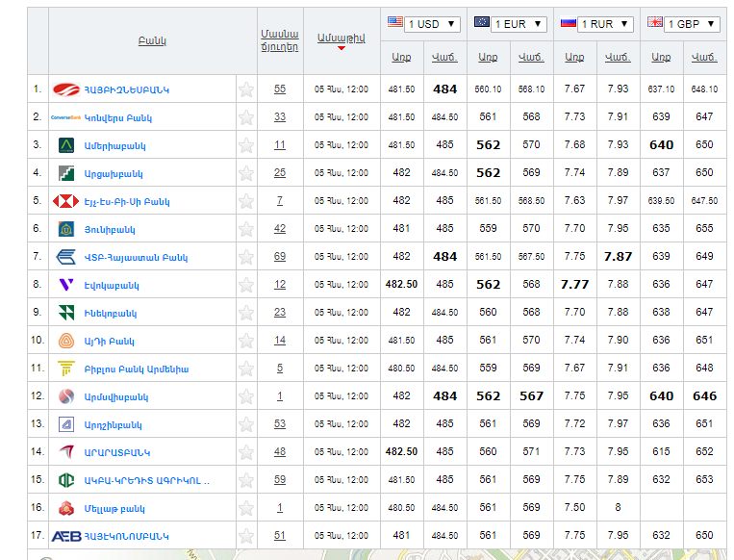Image resolution: width=734 pixels, height=560 pixels.
Task: Click the EU flag icon
Action: 482,21
